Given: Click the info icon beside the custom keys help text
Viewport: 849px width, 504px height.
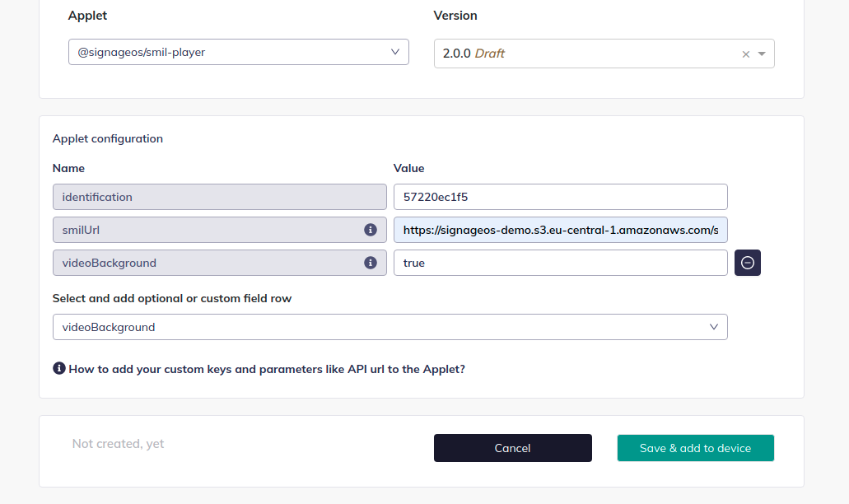Looking at the screenshot, I should coord(59,369).
